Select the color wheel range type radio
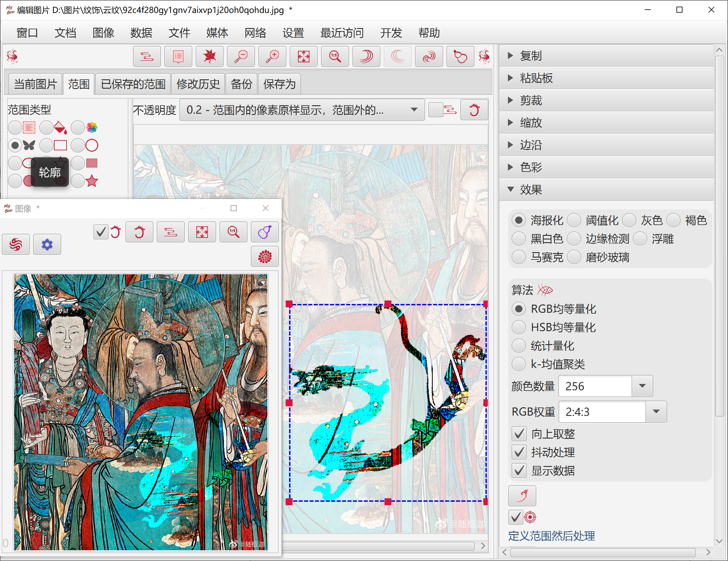 coord(78,127)
